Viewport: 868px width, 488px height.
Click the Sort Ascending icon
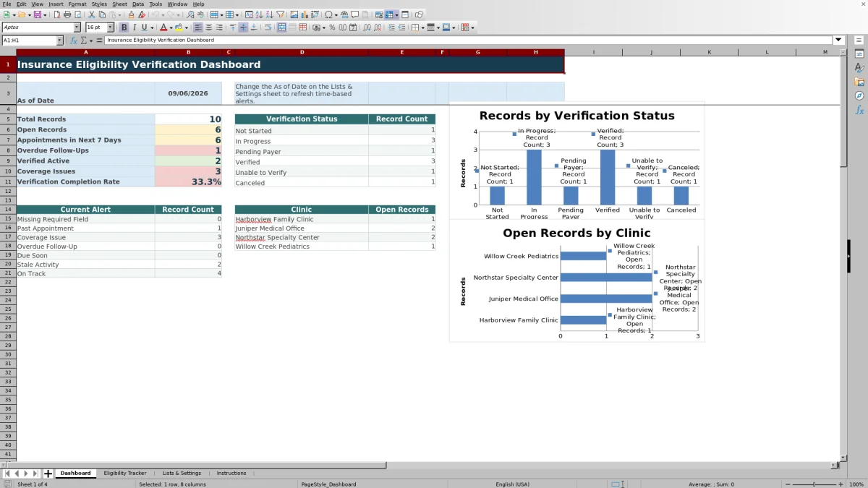point(260,14)
